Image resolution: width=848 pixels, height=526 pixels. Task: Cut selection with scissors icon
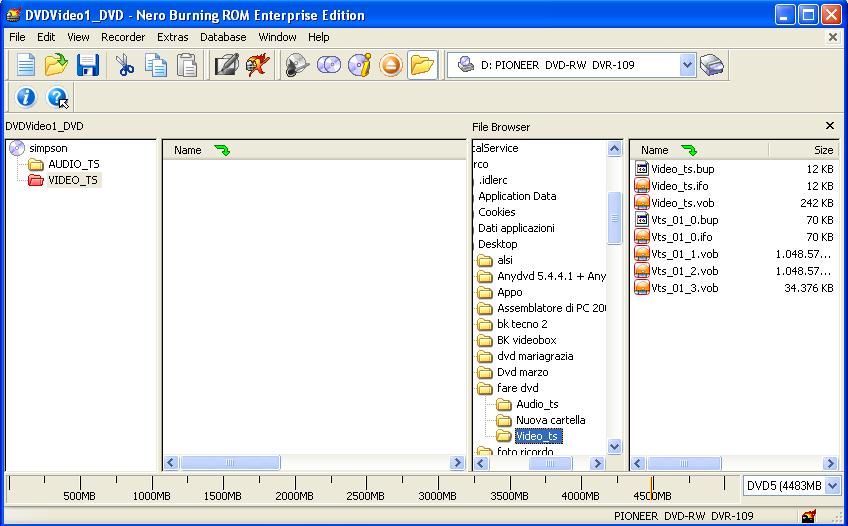pos(124,65)
